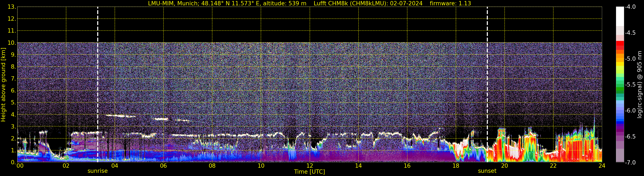Pick the yellow band in the colorbar

point(620,64)
